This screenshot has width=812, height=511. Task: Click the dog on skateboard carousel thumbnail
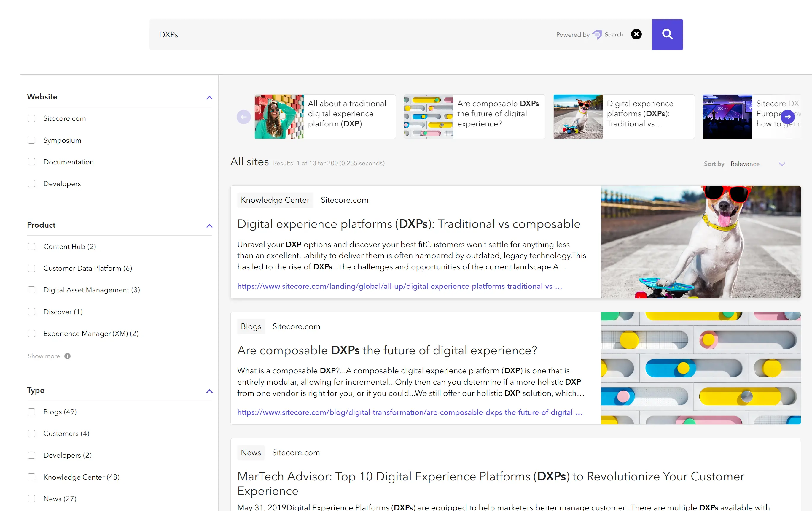click(578, 116)
